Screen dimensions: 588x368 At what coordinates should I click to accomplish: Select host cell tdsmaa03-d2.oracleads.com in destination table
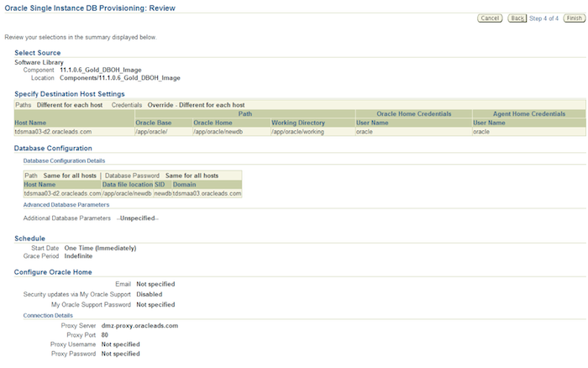53,132
